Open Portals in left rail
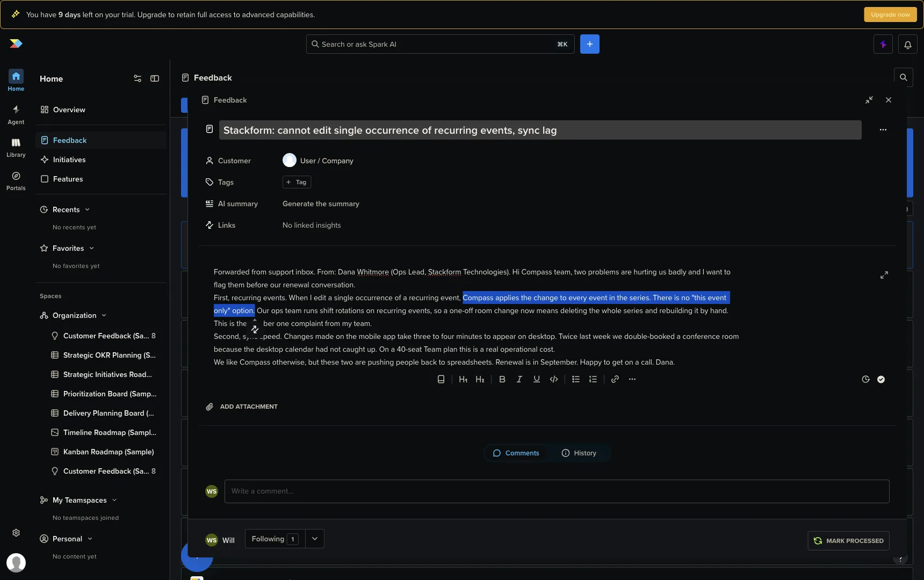 16,181
